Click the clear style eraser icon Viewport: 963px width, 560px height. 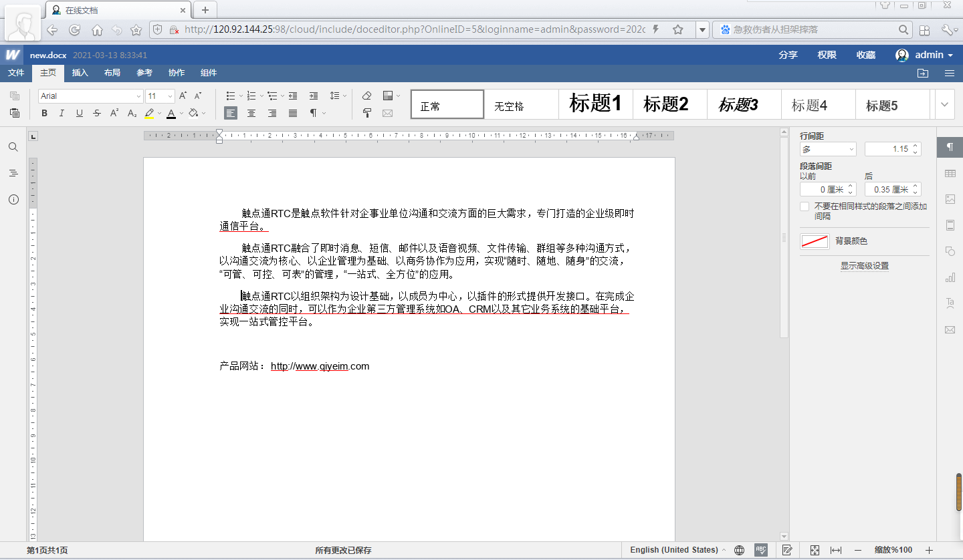(x=366, y=96)
